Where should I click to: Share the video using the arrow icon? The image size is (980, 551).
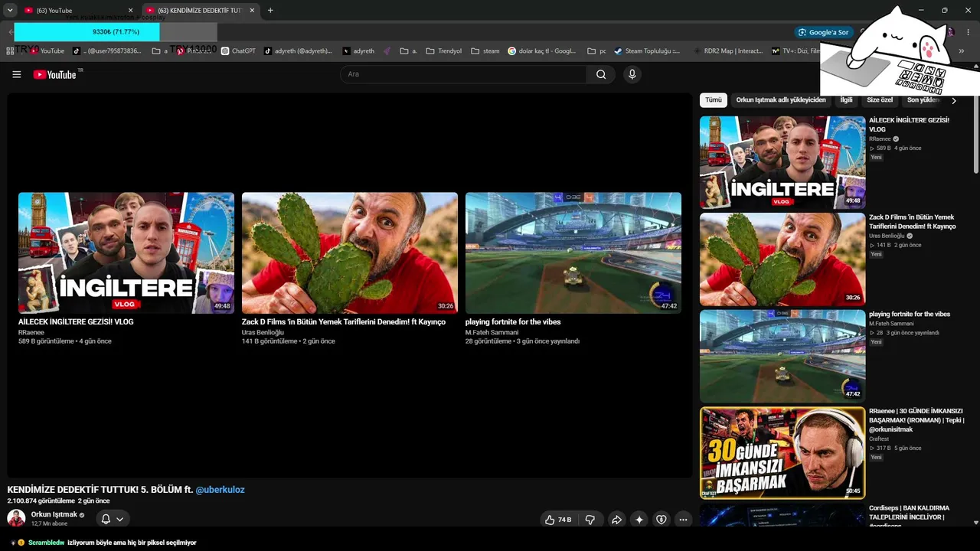tap(616, 520)
